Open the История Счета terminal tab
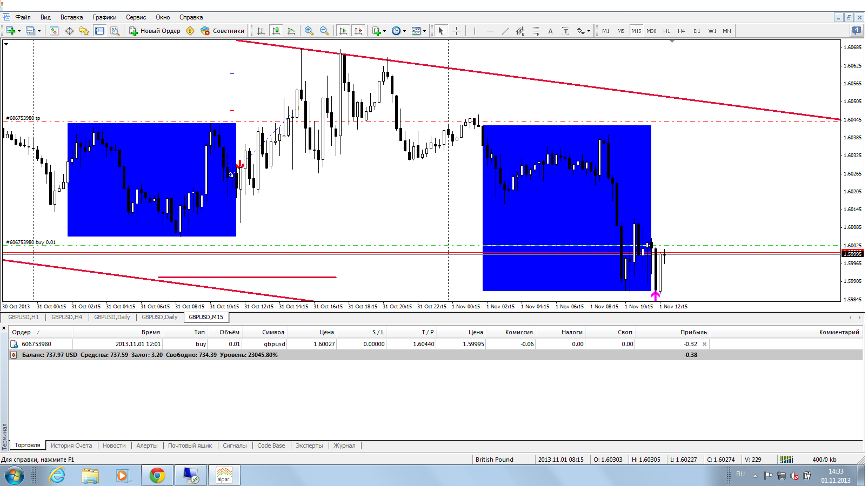868x486 pixels. click(71, 446)
